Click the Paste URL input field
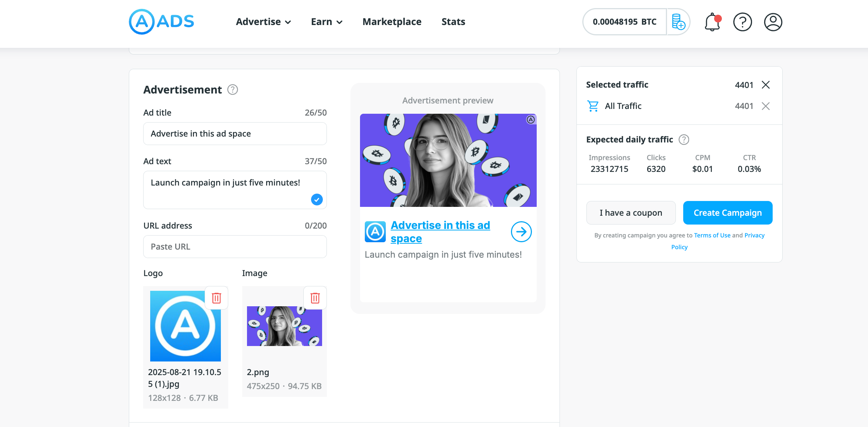 tap(235, 247)
